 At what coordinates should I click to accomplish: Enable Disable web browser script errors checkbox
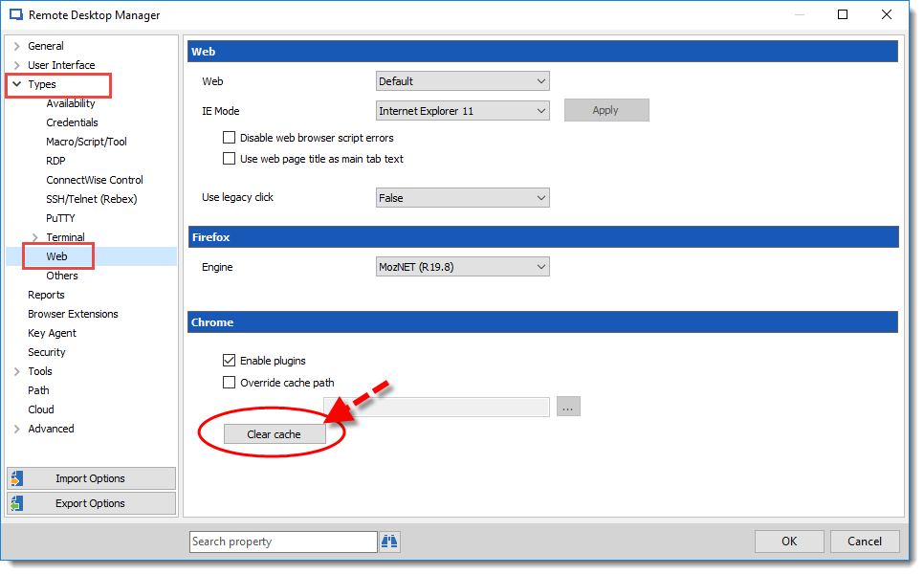(x=229, y=138)
